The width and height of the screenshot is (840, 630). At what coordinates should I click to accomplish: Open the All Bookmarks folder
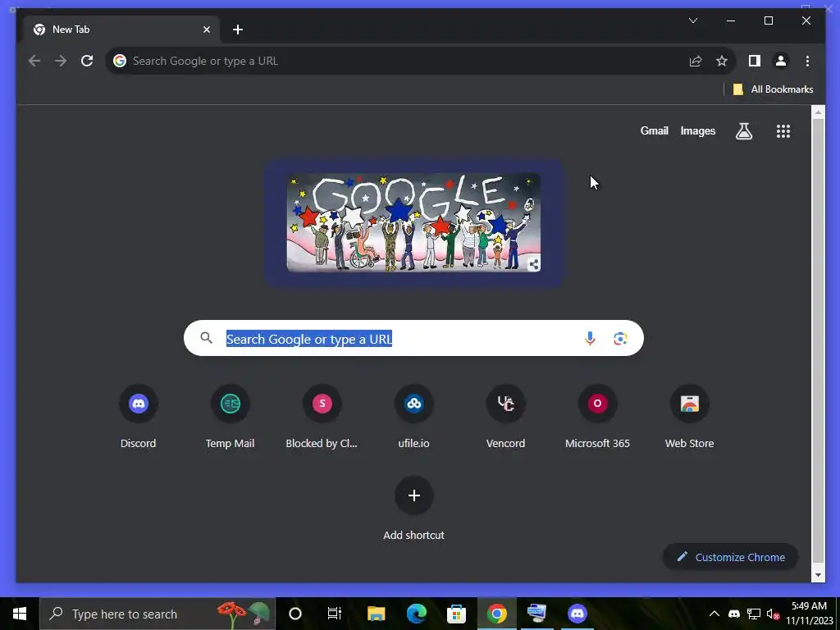773,89
